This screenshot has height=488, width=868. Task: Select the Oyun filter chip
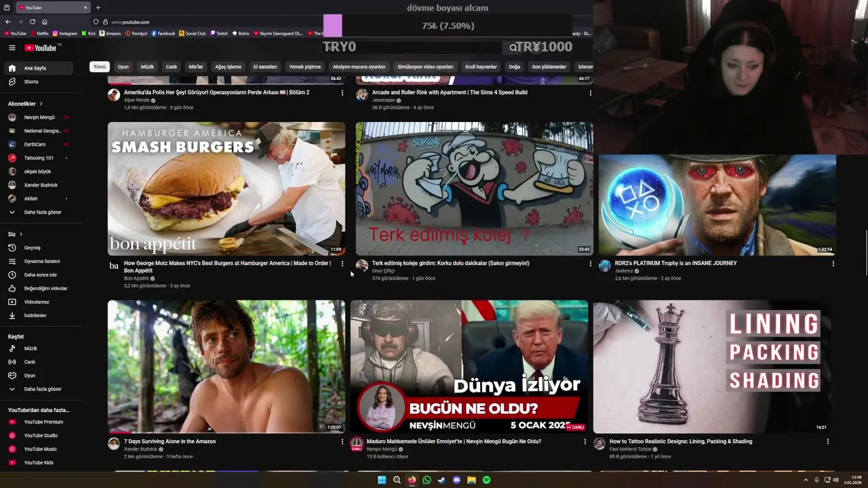[x=123, y=66]
